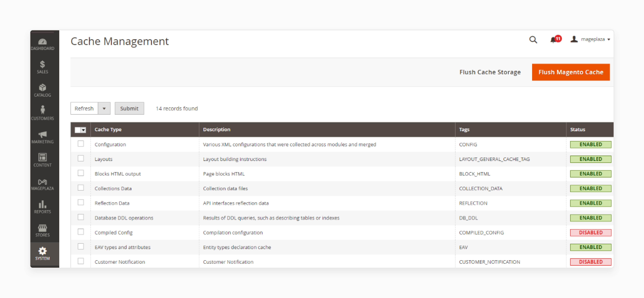This screenshot has width=644, height=298.
Task: Click the ENABLED badge for EAV row
Action: pyautogui.click(x=591, y=247)
